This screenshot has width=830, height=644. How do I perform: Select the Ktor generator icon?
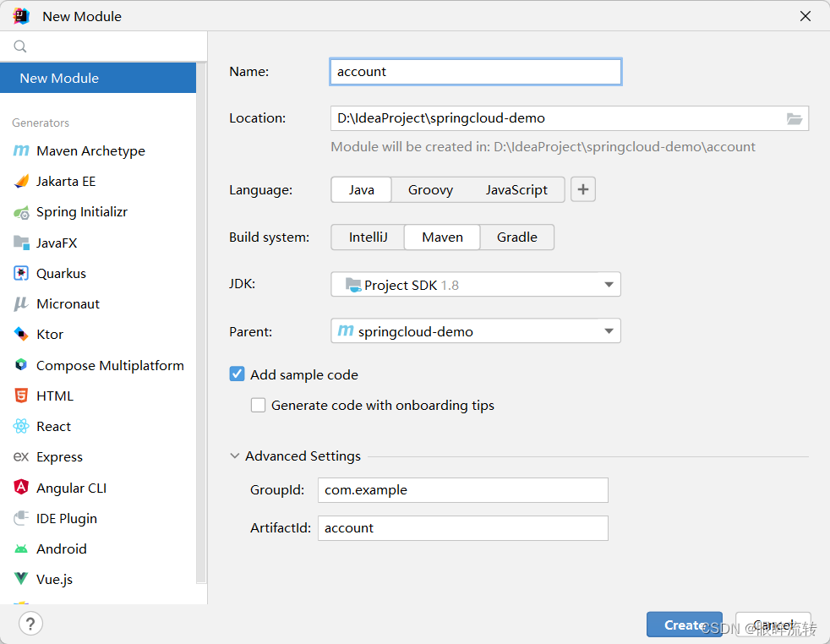point(20,335)
